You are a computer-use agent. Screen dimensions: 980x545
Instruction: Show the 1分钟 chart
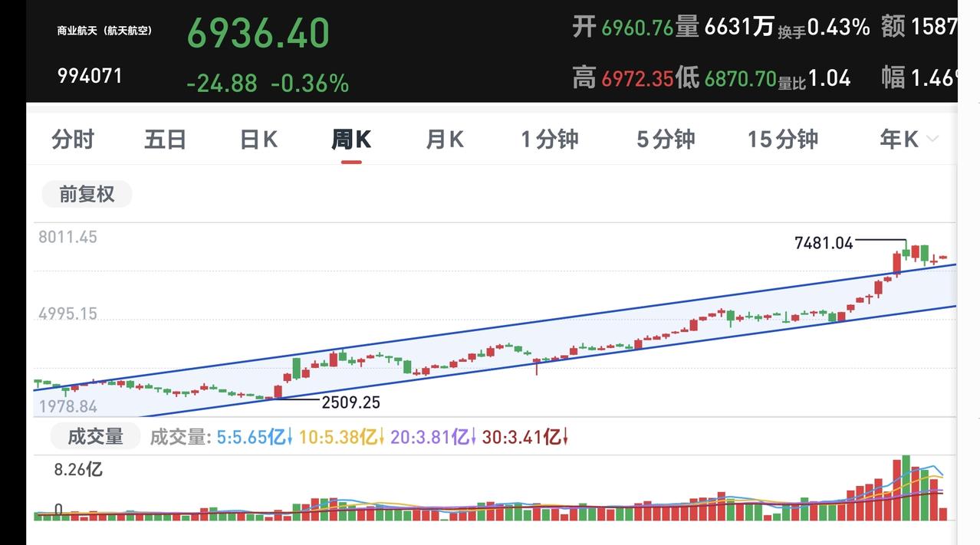[x=550, y=140]
